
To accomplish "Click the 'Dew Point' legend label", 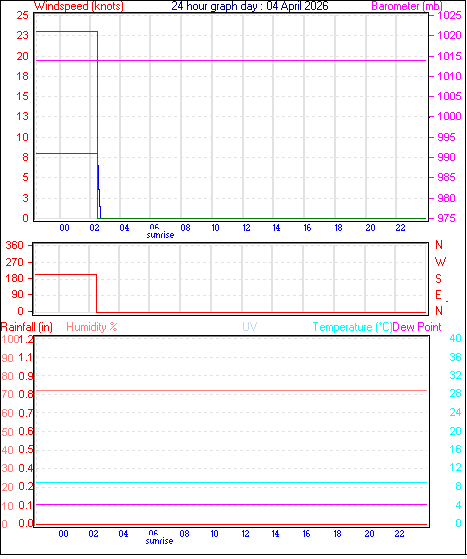I will click(x=417, y=327).
